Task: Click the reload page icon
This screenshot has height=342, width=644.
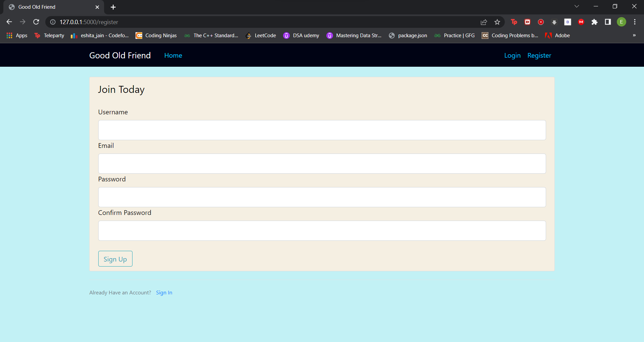Action: pyautogui.click(x=36, y=22)
